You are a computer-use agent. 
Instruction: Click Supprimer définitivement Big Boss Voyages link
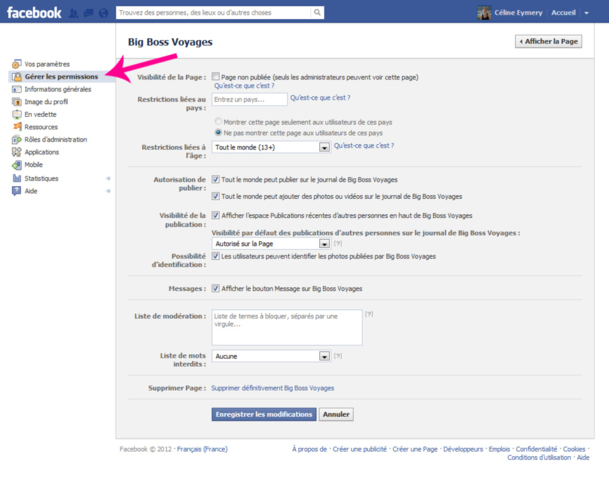tap(273, 388)
